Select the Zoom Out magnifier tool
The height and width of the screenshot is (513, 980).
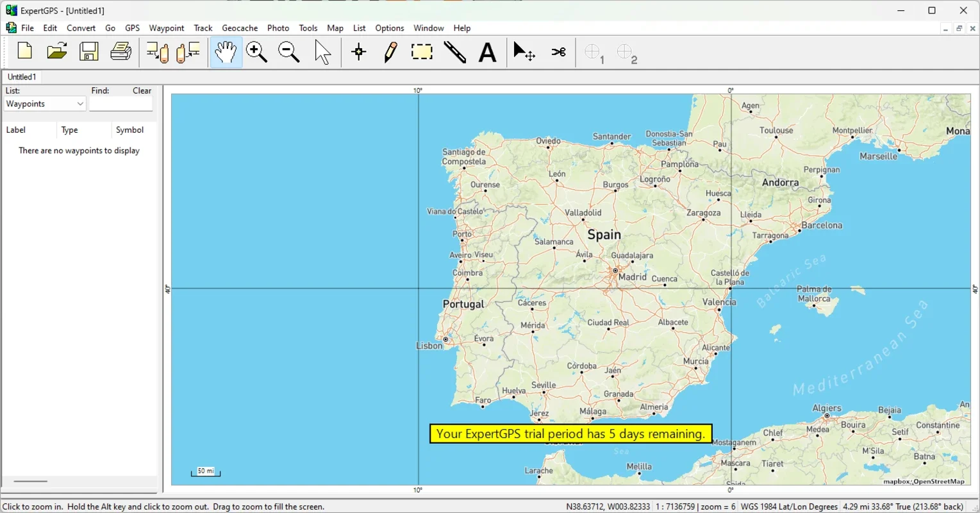click(x=290, y=53)
